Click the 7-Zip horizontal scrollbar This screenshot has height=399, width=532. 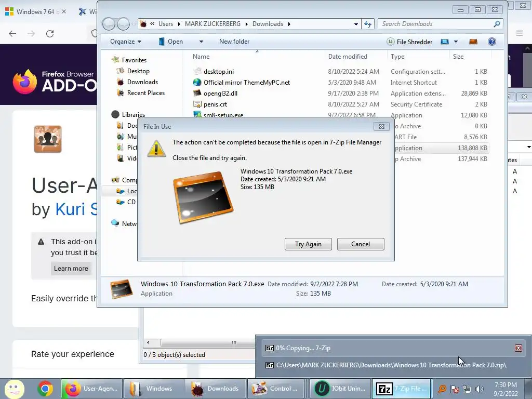[207, 342]
